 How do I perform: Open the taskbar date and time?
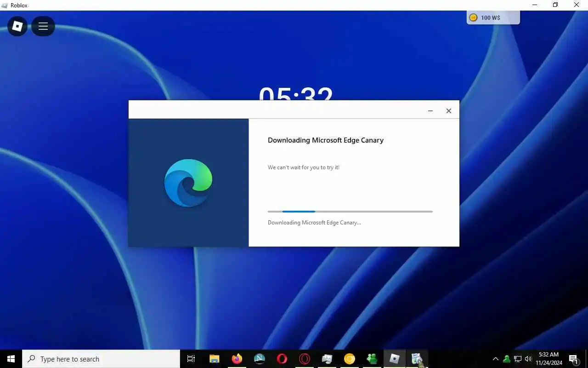point(548,359)
